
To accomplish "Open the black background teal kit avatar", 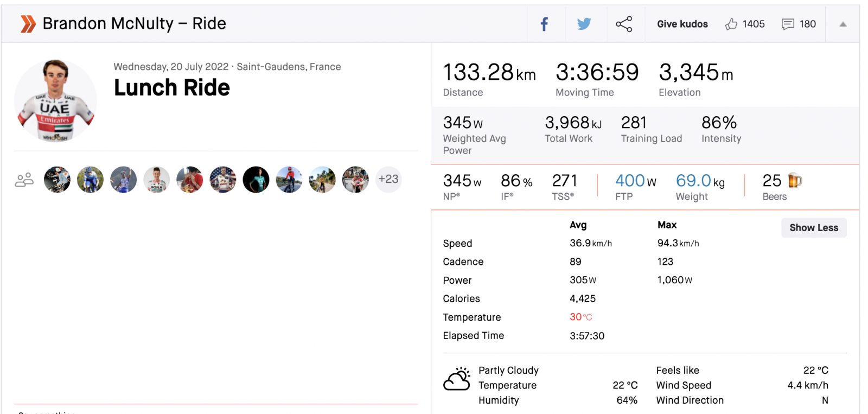I will 256,180.
